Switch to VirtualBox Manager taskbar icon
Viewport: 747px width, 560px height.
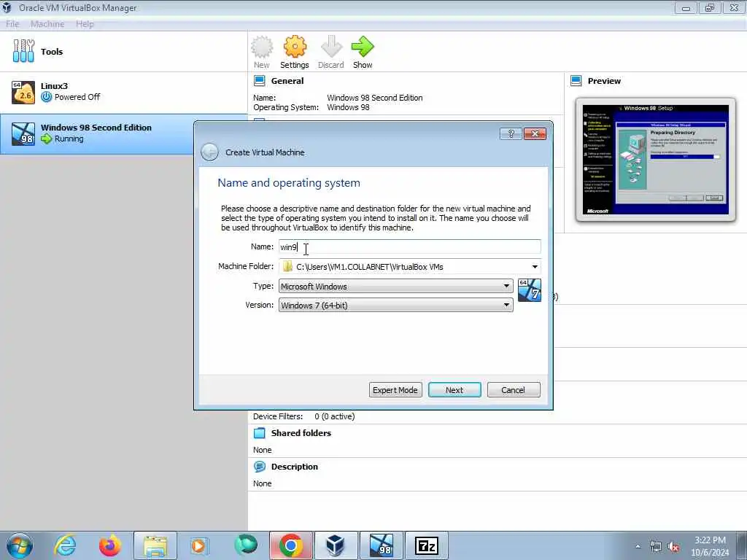pyautogui.click(x=336, y=545)
